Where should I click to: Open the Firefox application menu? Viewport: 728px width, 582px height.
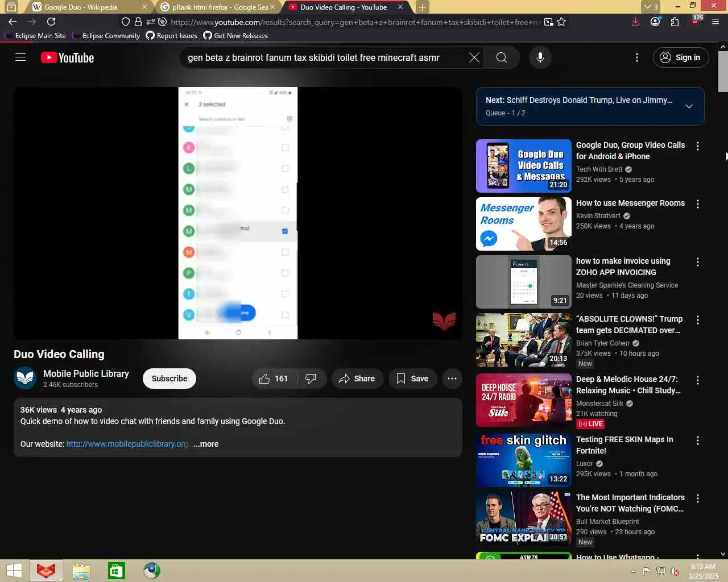click(x=715, y=22)
